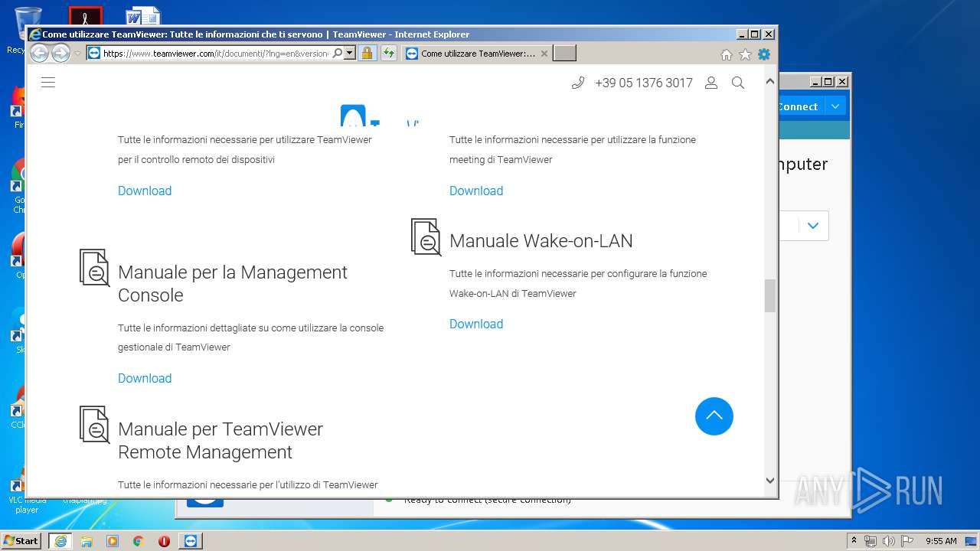Open the Adobe PDF desktop icon
Viewport: 980px width, 551px height.
85,16
